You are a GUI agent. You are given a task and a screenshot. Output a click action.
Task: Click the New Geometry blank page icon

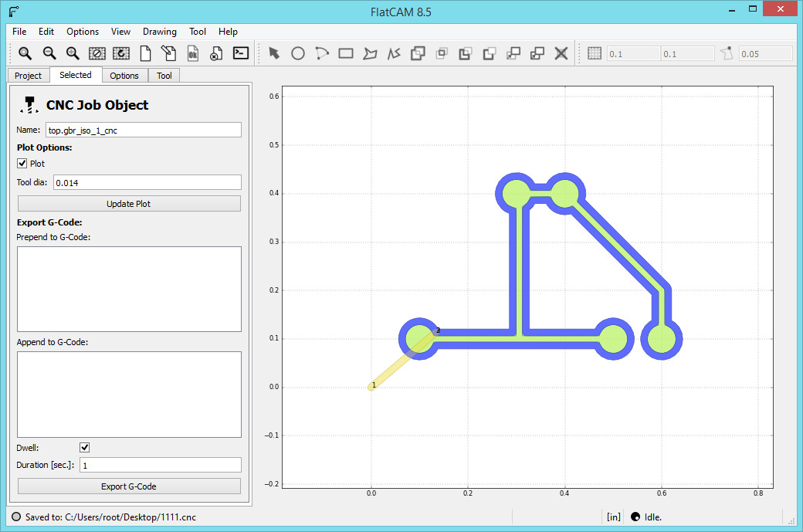(x=145, y=53)
